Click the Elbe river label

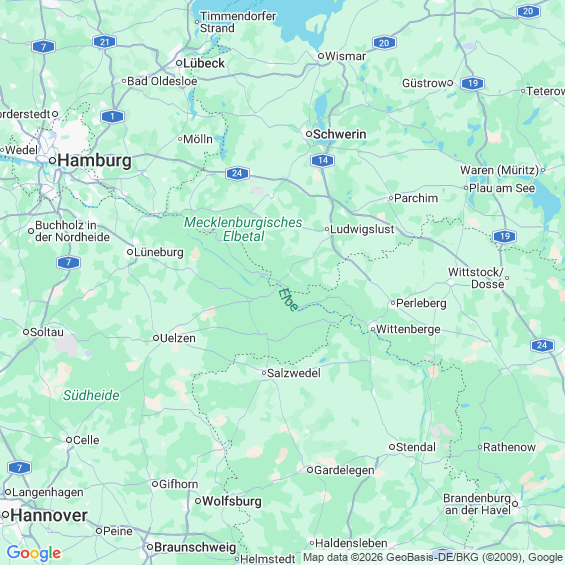point(288,299)
